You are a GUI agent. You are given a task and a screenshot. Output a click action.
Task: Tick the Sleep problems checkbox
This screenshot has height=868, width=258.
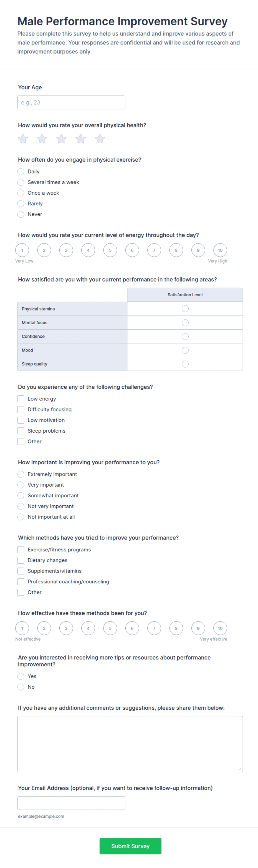21,431
